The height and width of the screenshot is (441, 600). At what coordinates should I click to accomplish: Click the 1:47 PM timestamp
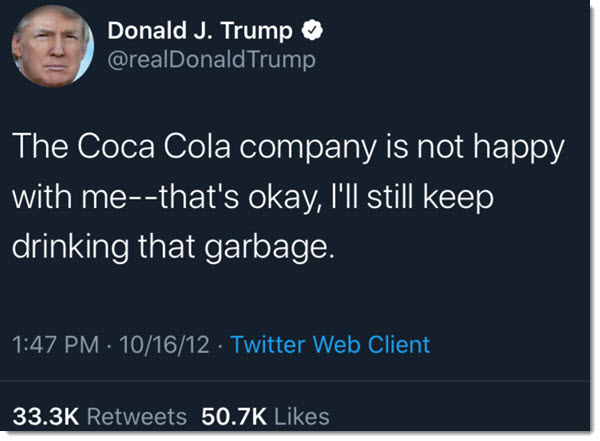pyautogui.click(x=55, y=345)
